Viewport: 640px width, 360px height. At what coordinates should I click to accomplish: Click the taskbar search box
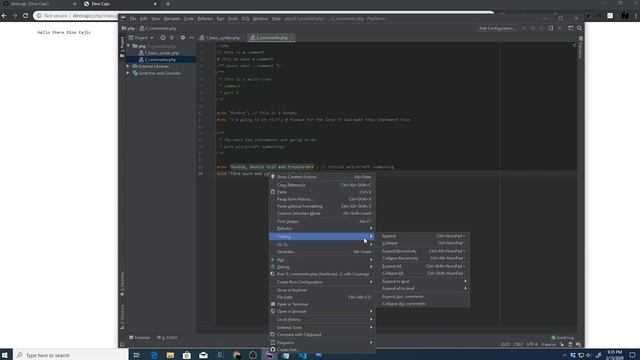(71, 355)
